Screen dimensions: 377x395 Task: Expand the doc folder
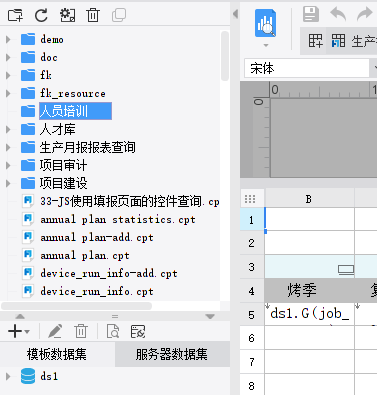(x=8, y=57)
